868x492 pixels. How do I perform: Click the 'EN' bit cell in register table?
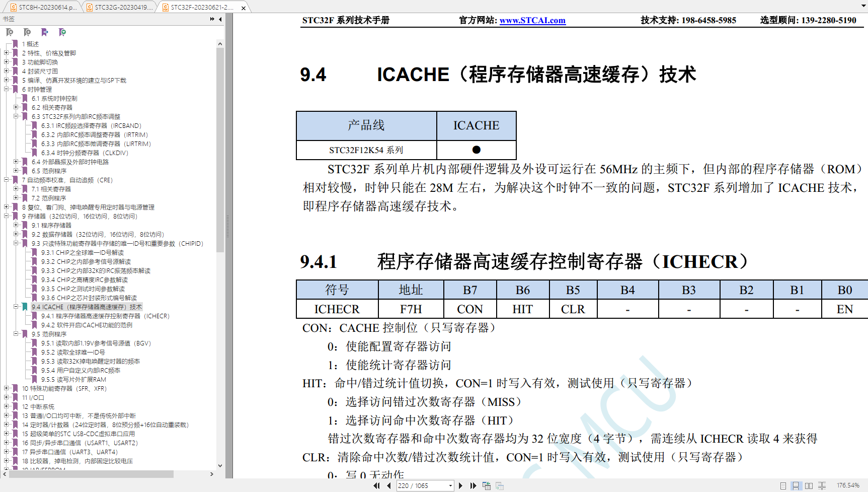tap(844, 309)
